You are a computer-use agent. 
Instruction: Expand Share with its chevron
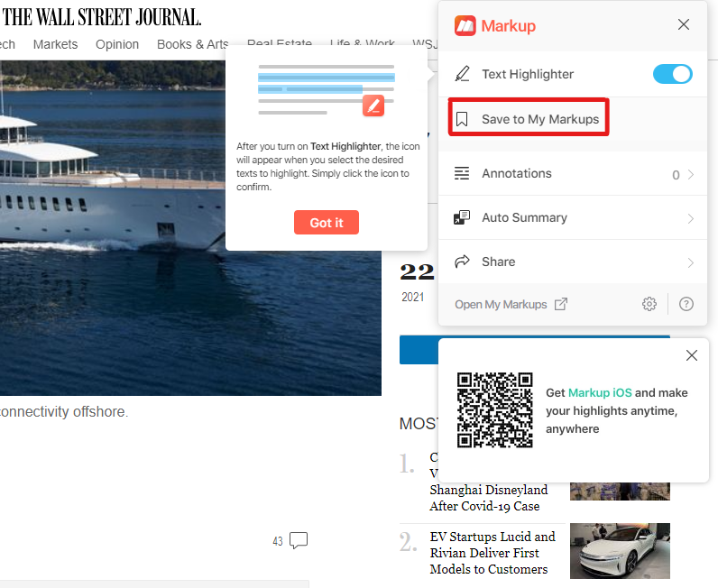pos(691,262)
